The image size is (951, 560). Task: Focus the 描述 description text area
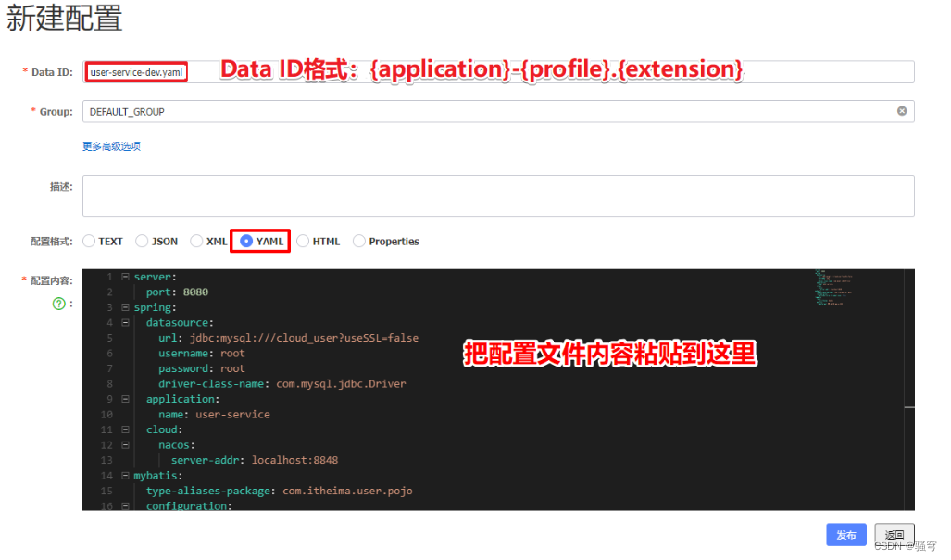pos(498,195)
